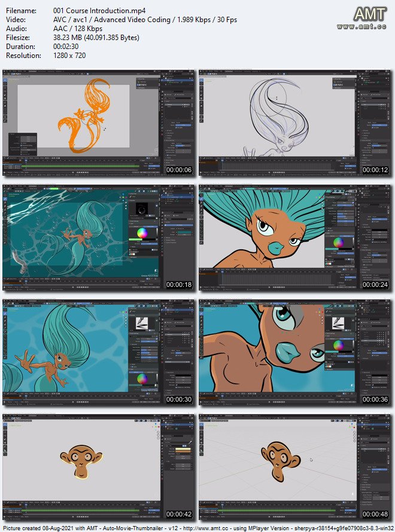
Task: Click the pencil brush preview in 00:00:30 frame
Action: (142, 323)
